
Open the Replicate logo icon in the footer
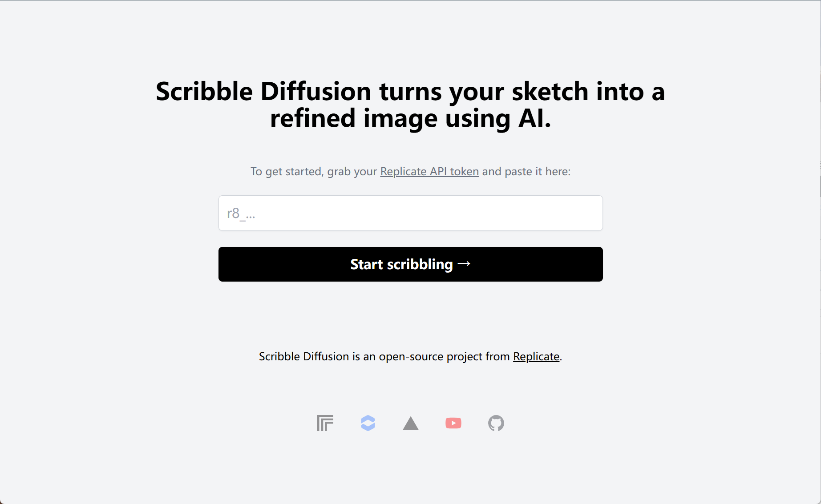324,423
